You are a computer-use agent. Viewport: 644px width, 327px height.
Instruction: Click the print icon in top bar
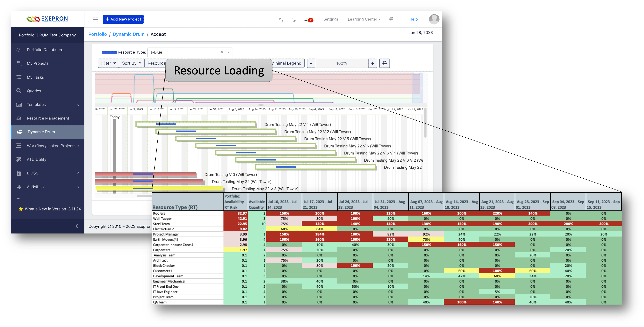click(x=391, y=19)
